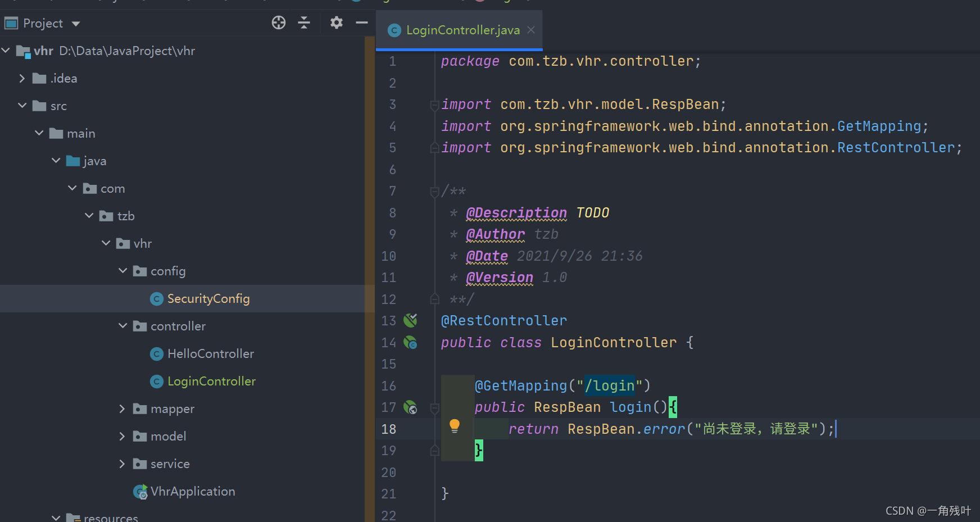Fold the login method at line 17
Viewport: 980px width, 522px height.
[x=434, y=408]
